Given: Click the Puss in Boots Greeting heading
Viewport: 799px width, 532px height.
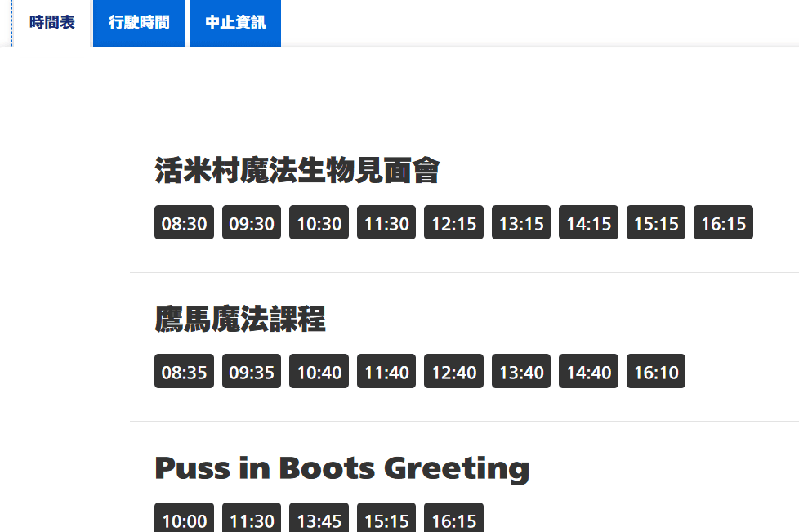Looking at the screenshot, I should pyautogui.click(x=341, y=468).
